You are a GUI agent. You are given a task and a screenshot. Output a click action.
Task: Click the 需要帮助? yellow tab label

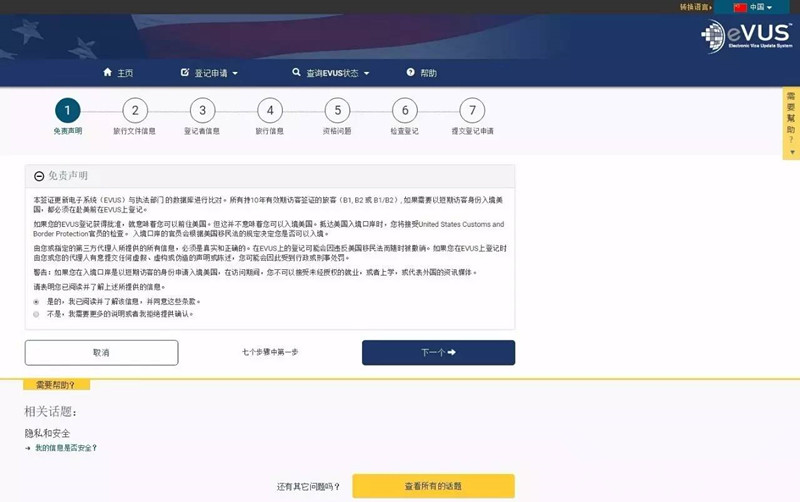pos(57,385)
